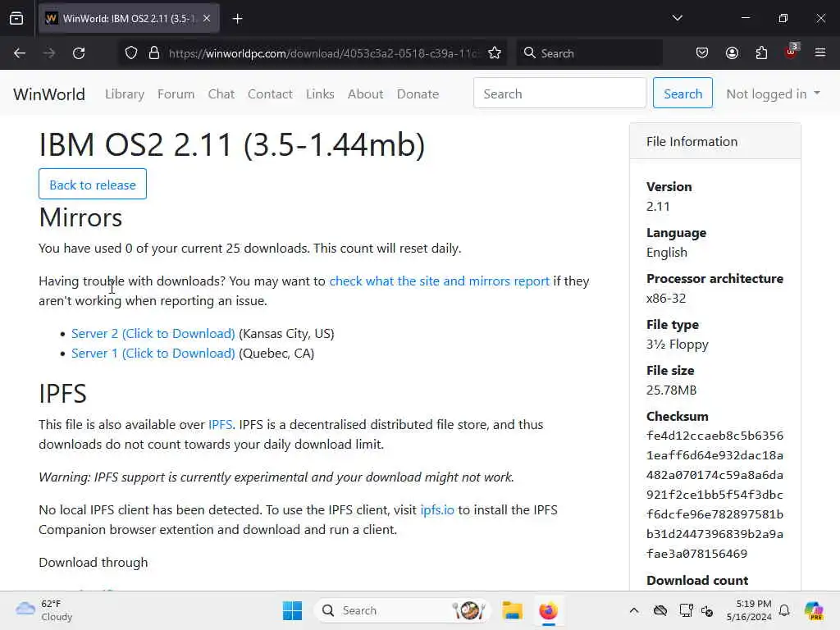Image resolution: width=840 pixels, height=630 pixels.
Task: Select checksum line fe4d12ccaeb8c5b6356
Action: click(x=714, y=436)
